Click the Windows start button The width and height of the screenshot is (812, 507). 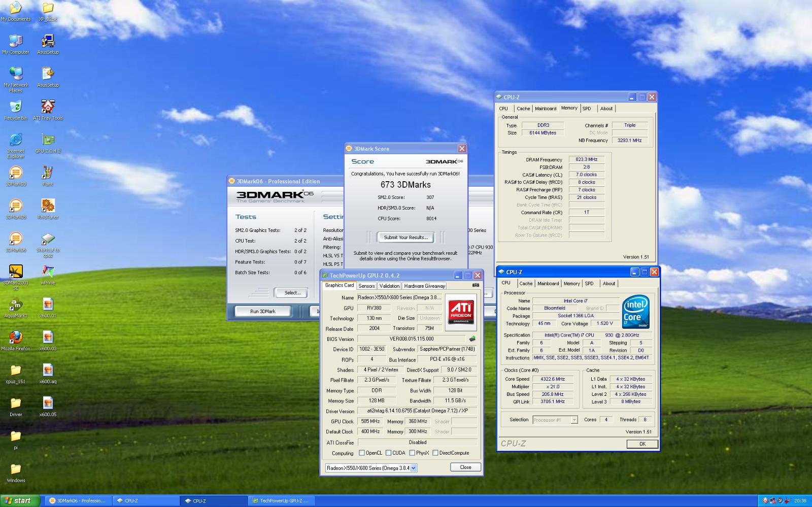[19, 500]
